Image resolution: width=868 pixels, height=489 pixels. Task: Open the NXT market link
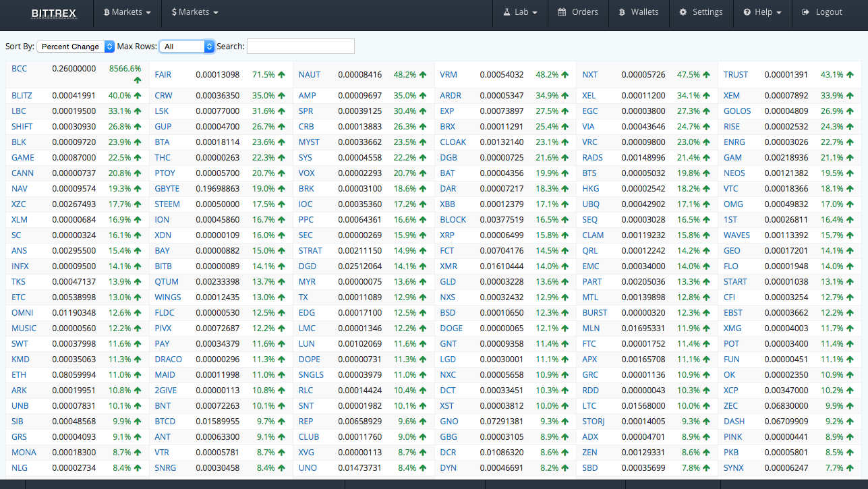590,75
